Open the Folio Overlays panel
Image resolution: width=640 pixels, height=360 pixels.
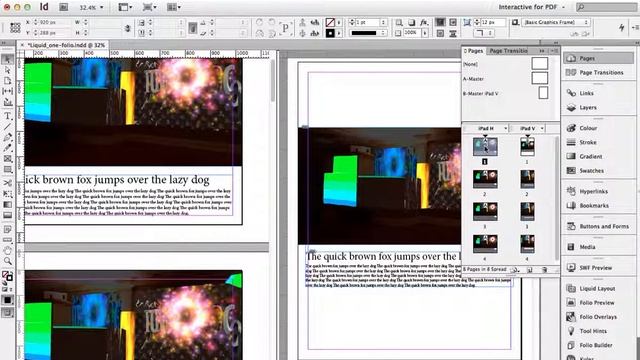coord(598,317)
